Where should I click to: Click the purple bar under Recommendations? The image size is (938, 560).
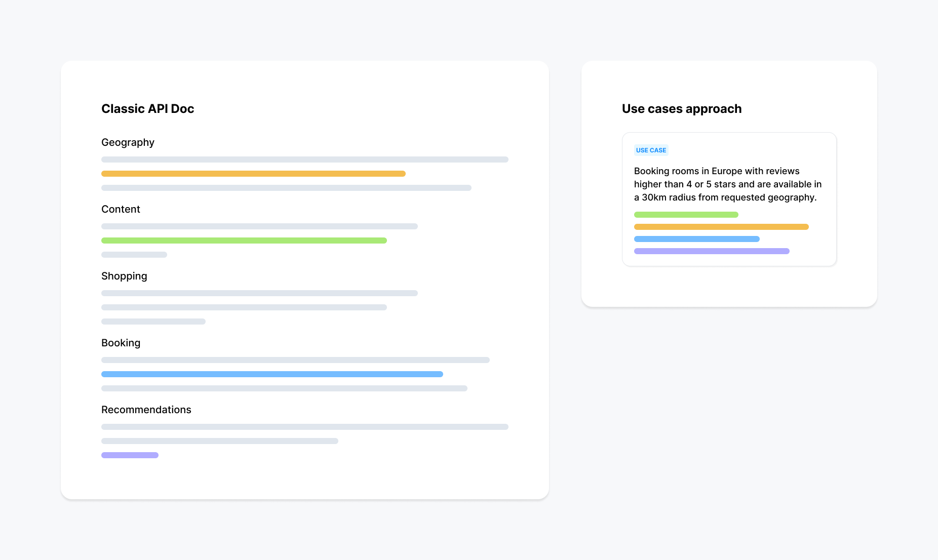(130, 455)
